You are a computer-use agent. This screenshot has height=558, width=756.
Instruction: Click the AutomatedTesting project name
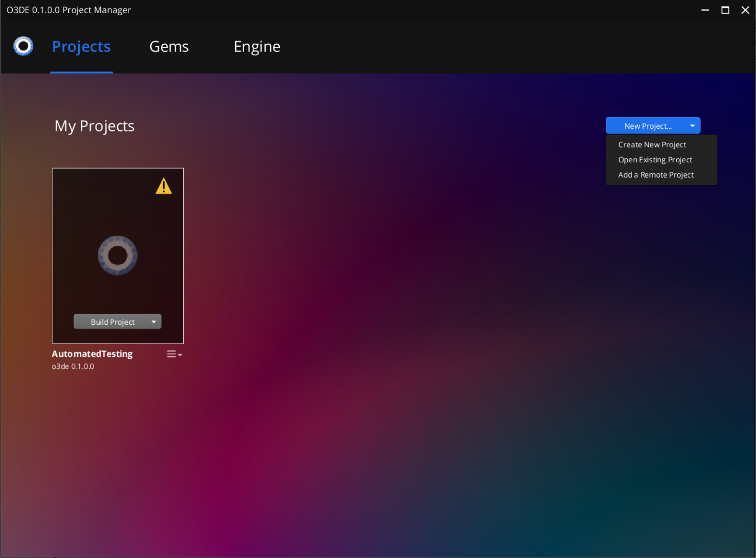coord(92,354)
